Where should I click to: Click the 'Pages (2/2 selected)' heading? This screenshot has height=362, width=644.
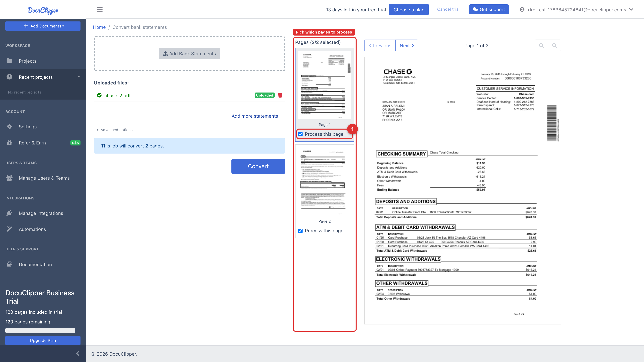click(x=318, y=42)
